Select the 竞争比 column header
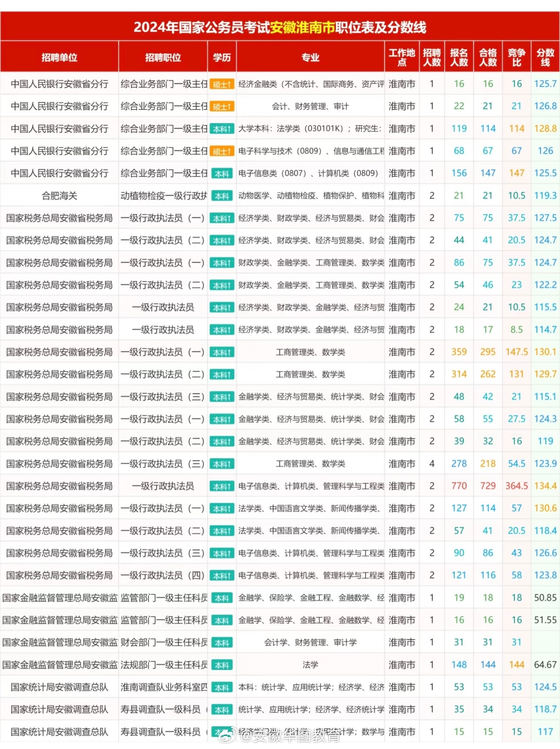The image size is (560, 749). pyautogui.click(x=517, y=57)
